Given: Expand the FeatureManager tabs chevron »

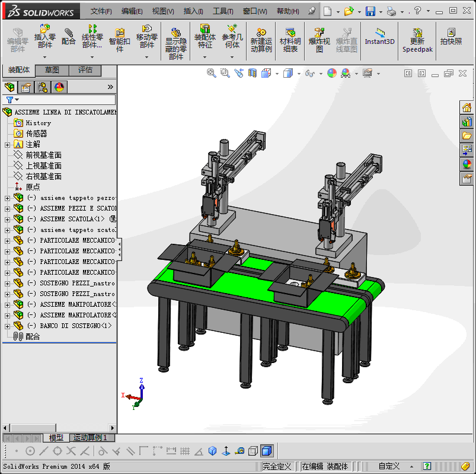Looking at the screenshot, I should pyautogui.click(x=110, y=87).
